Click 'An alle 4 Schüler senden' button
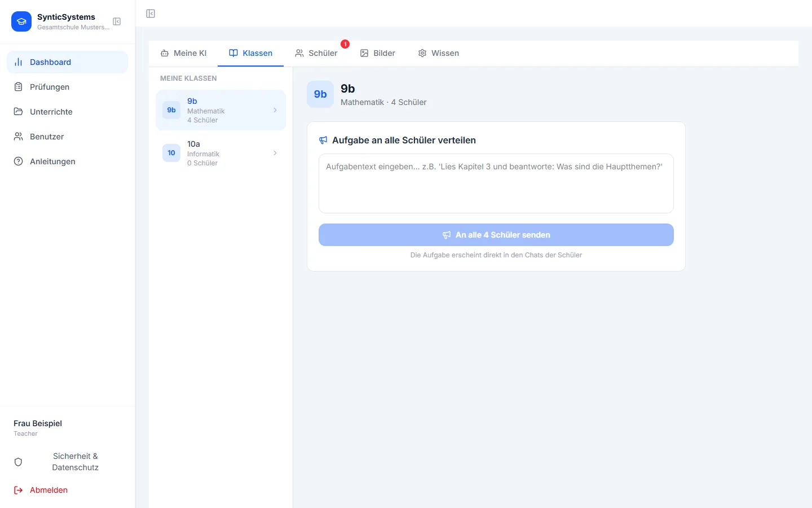This screenshot has width=812, height=508. [496, 235]
